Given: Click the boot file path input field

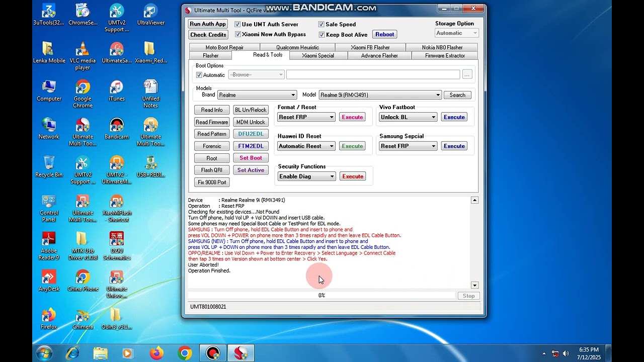Looking at the screenshot, I should pyautogui.click(x=373, y=75).
